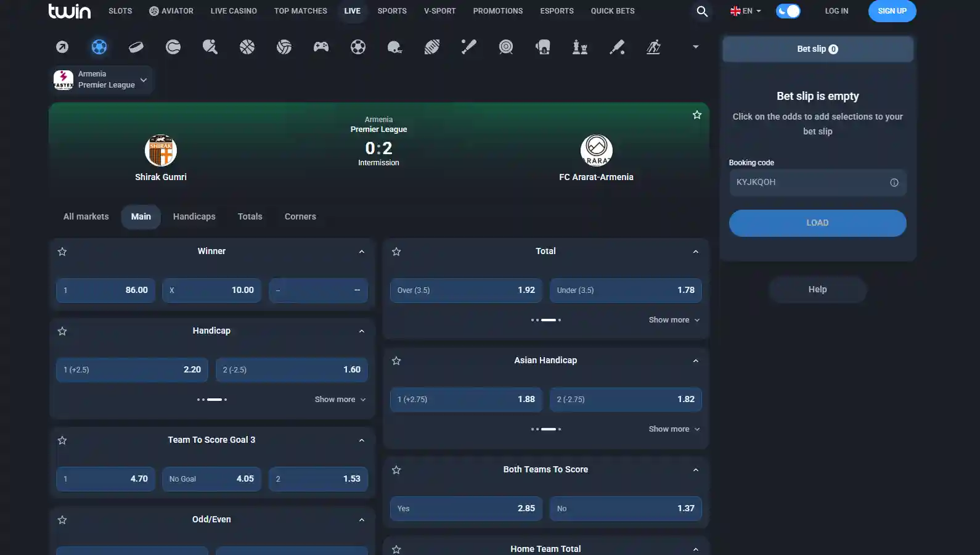Image resolution: width=980 pixels, height=555 pixels.
Task: Select the baseball bat icon
Action: 469,47
